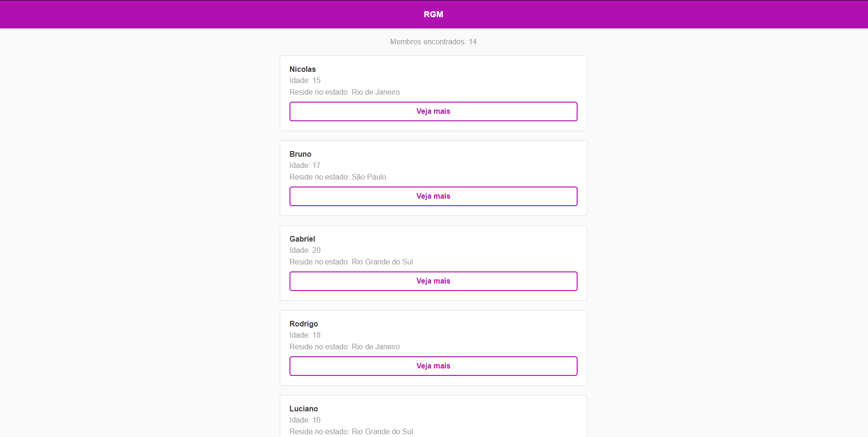Viewport: 868px width, 437px height.
Task: Select the name "Nicolas"
Action: point(302,69)
